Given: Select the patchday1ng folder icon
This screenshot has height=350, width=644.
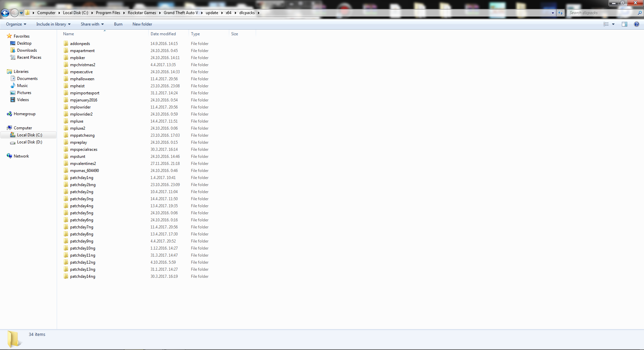Looking at the screenshot, I should coord(66,178).
